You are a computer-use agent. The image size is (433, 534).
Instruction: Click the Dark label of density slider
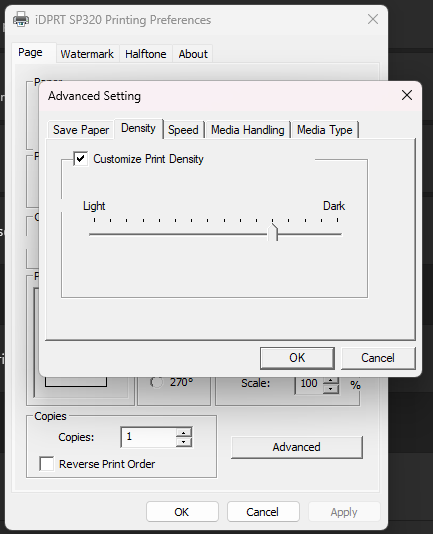point(334,206)
